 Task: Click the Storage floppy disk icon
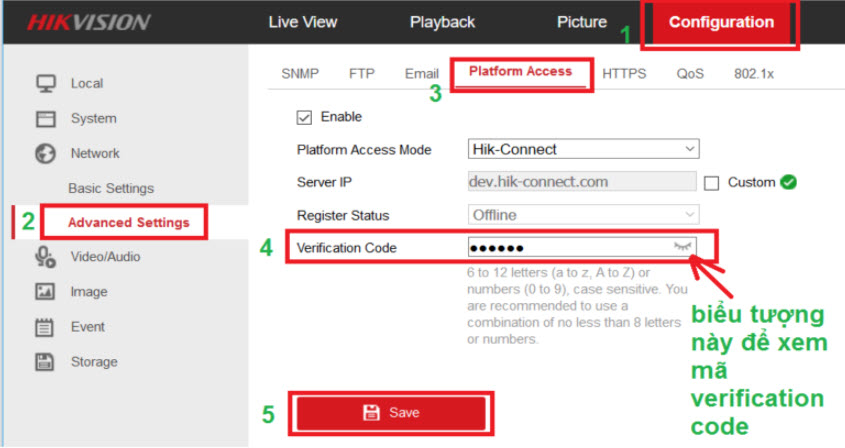pos(45,362)
